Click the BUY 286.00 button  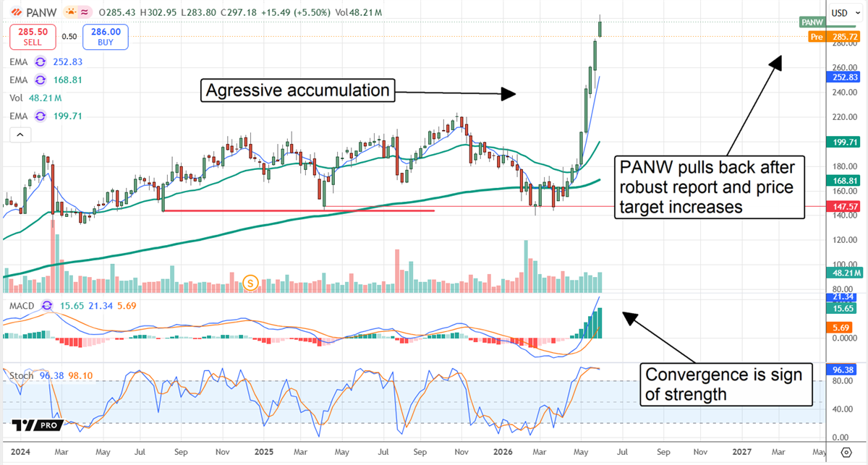pos(106,36)
